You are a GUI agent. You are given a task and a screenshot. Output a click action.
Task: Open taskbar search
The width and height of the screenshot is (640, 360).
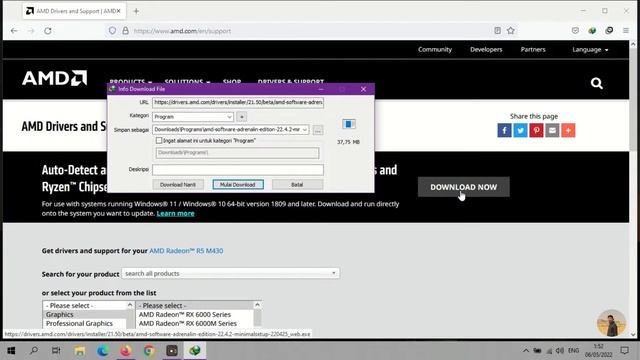pyautogui.click(x=34, y=350)
